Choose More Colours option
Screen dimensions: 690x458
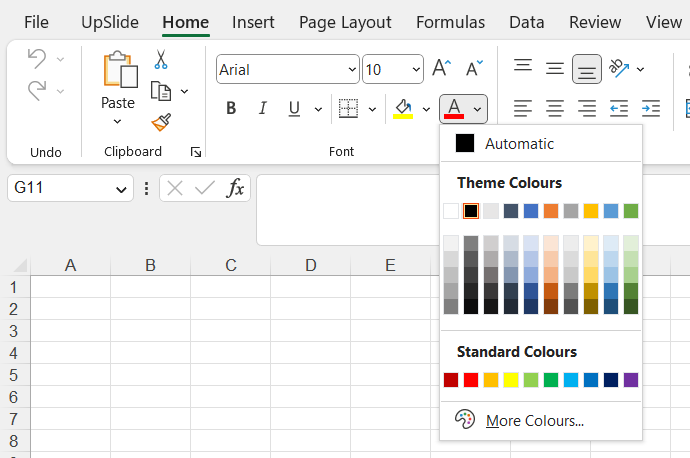(x=534, y=421)
